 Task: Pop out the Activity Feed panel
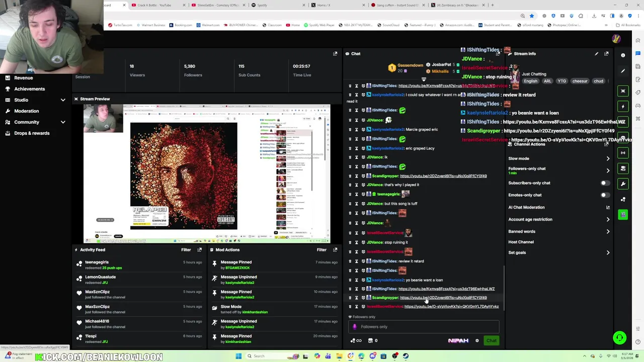[200, 250]
